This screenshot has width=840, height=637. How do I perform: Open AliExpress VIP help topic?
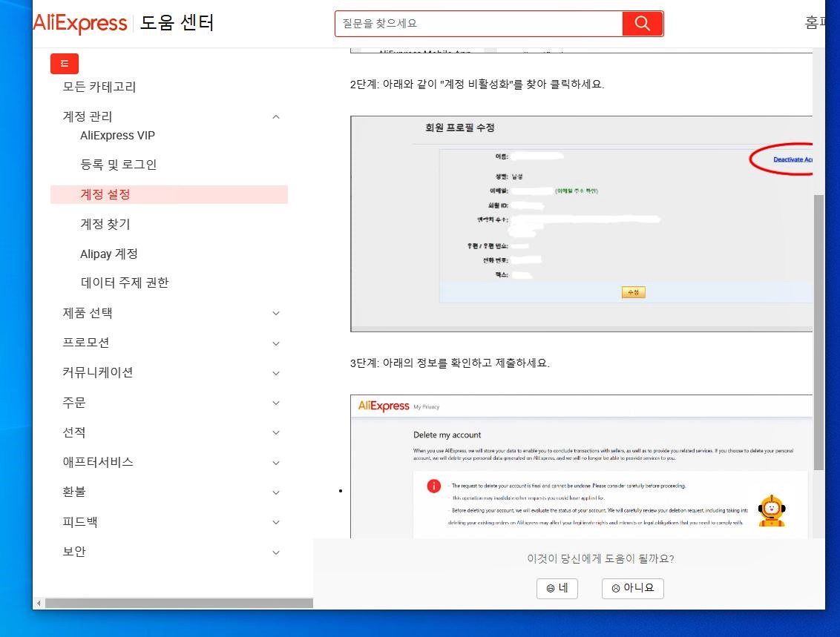[117, 136]
